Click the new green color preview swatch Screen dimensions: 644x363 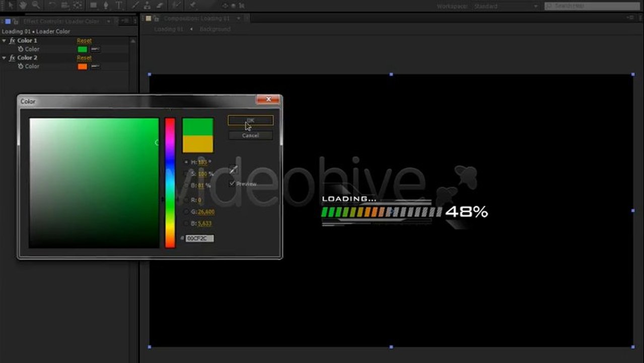click(x=198, y=127)
